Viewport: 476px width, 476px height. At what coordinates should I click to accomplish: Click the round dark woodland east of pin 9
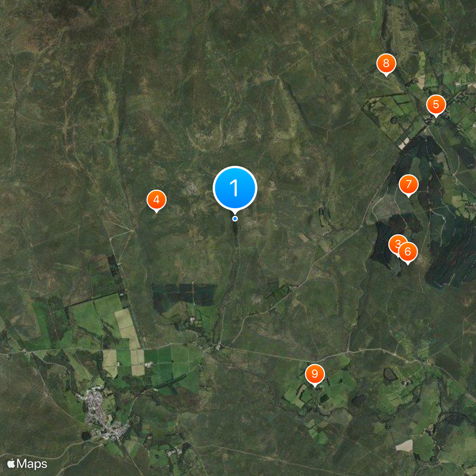click(390, 375)
